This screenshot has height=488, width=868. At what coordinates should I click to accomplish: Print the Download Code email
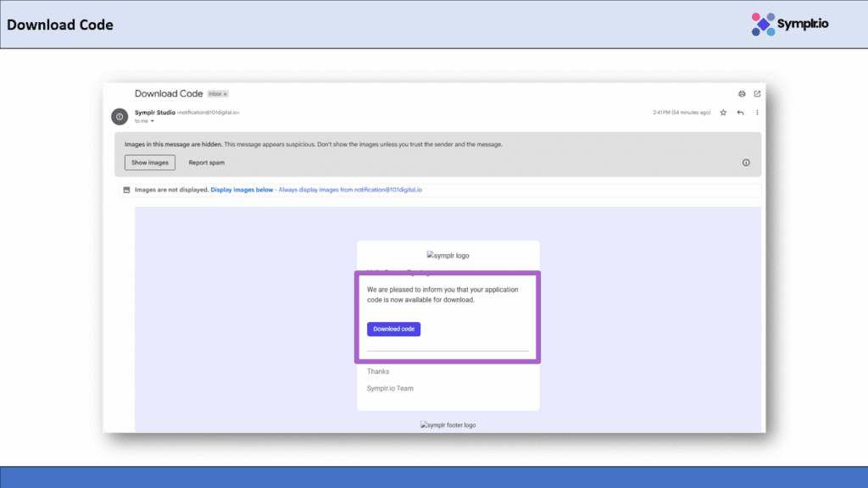[x=742, y=94]
